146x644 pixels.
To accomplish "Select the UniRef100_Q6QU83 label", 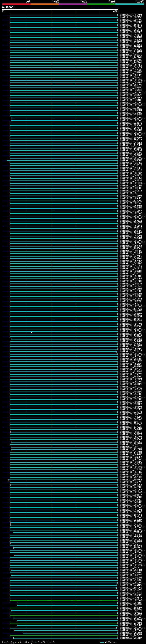I will (131, 359).
